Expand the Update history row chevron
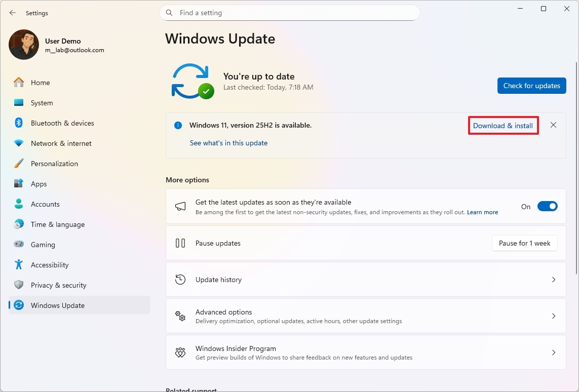Screen dimensions: 579x392 553,280
